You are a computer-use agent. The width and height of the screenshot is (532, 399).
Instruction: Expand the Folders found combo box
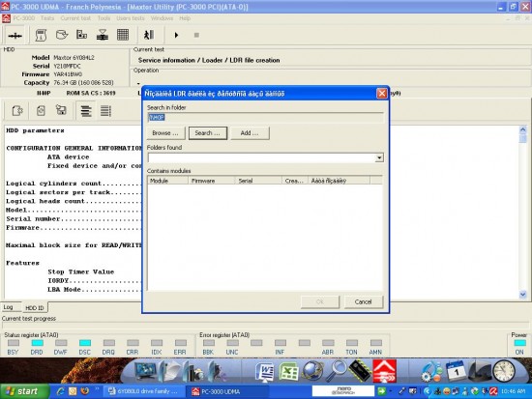click(379, 157)
